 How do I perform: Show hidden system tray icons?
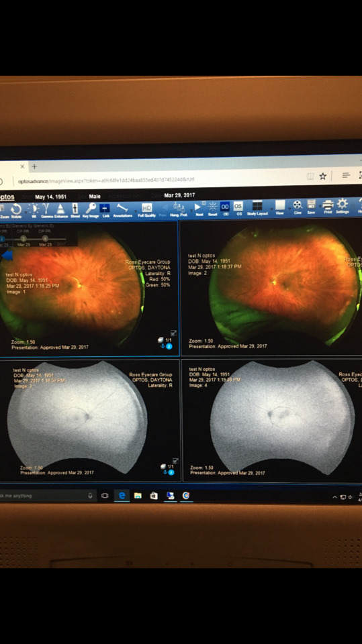335,497
